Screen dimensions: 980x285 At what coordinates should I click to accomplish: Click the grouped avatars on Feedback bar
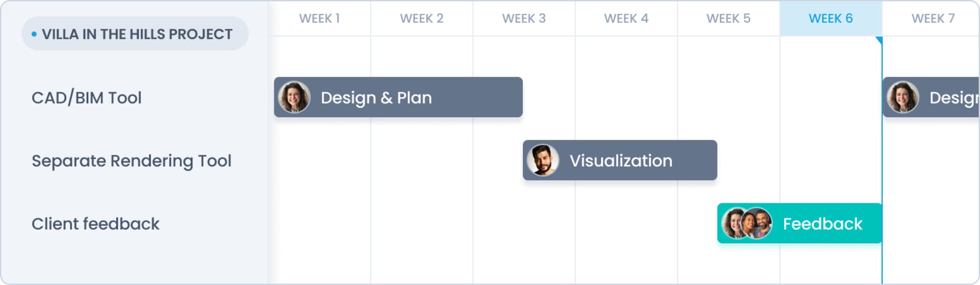tap(747, 223)
